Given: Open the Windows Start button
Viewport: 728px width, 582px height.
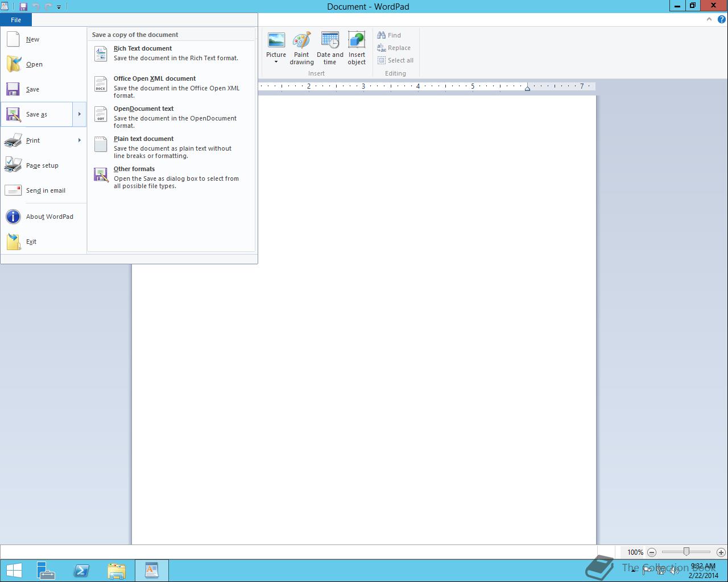Looking at the screenshot, I should point(14,571).
